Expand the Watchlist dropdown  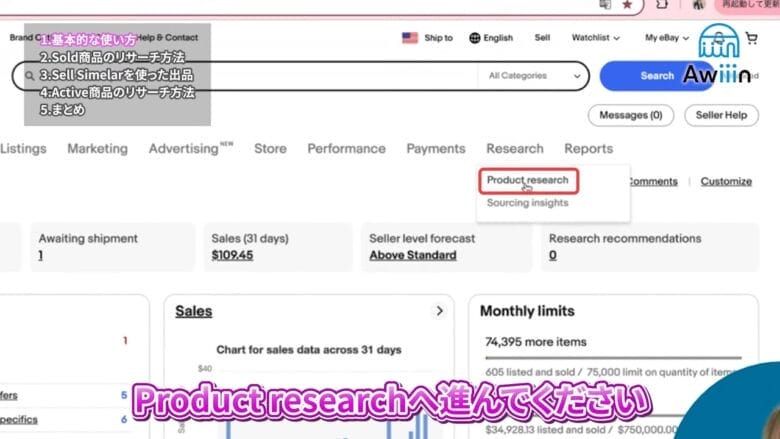click(x=595, y=38)
